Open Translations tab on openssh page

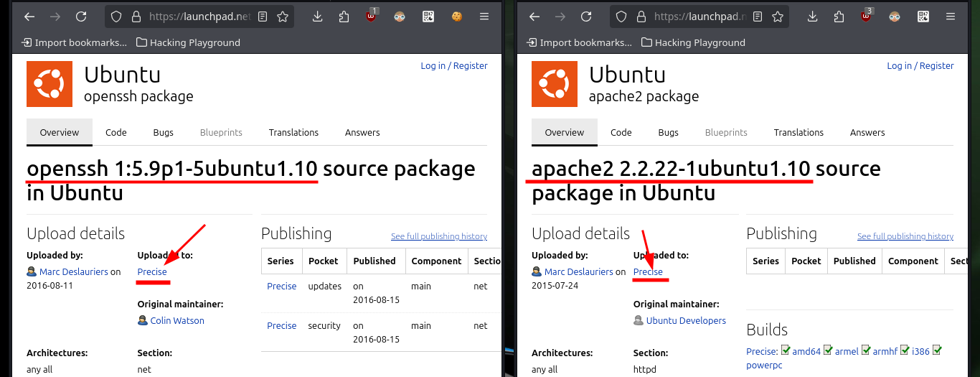pyautogui.click(x=293, y=132)
